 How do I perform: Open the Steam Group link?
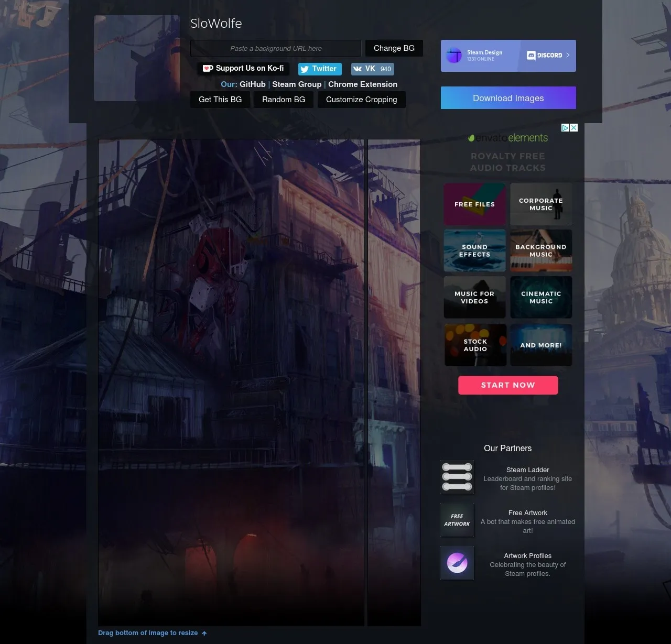(297, 84)
